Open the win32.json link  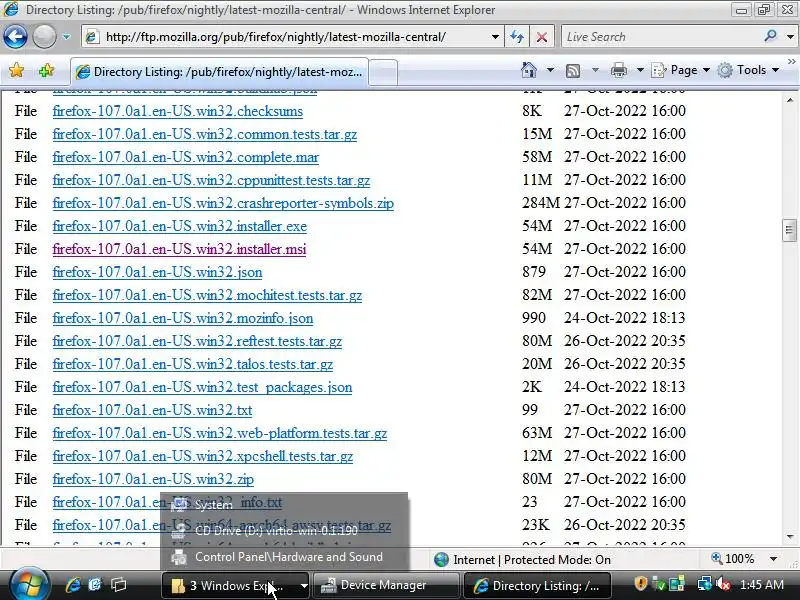[157, 272]
